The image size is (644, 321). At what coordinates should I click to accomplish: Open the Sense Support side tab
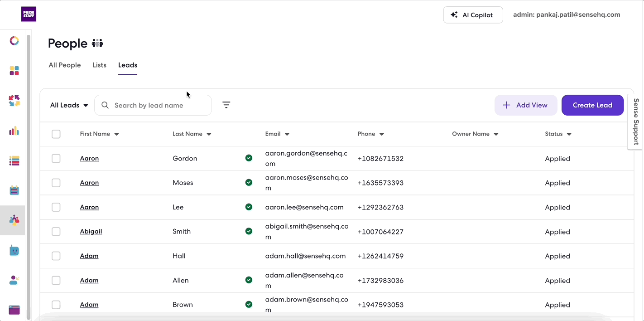pyautogui.click(x=636, y=122)
